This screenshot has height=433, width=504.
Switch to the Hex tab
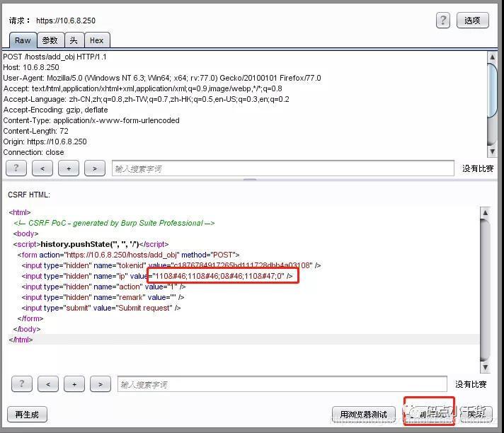(x=97, y=40)
